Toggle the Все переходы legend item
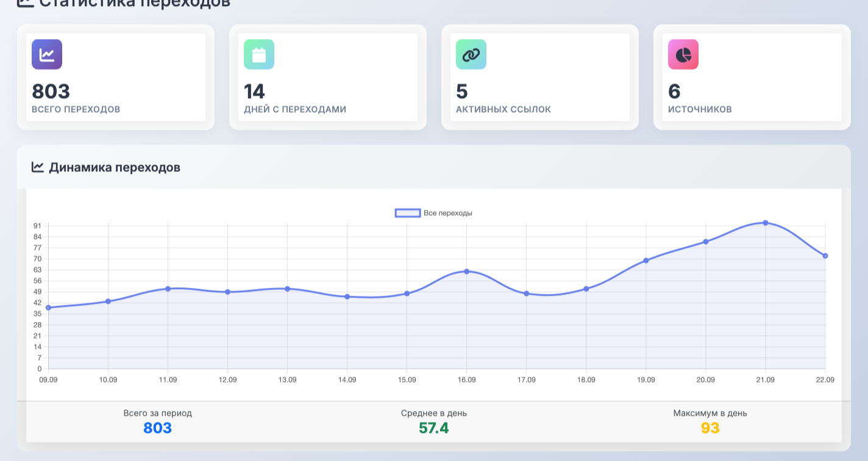 pos(434,213)
